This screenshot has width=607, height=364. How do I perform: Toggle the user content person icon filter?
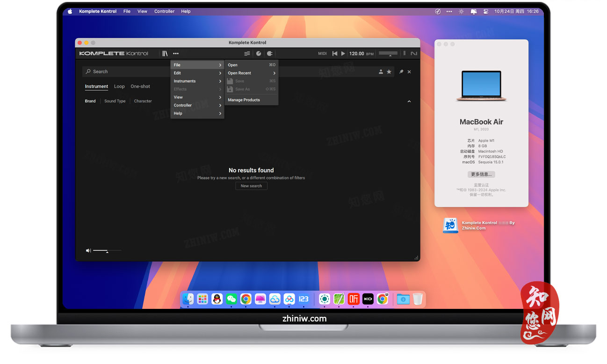click(x=381, y=71)
